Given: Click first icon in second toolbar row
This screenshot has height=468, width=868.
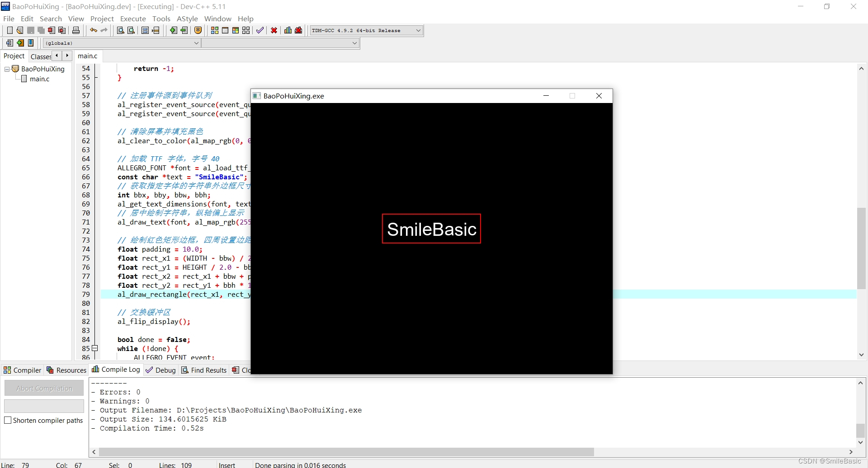Looking at the screenshot, I should [9, 43].
